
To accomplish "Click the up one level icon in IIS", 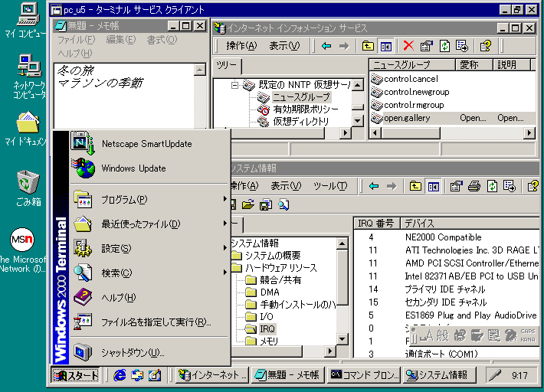I will (368, 46).
